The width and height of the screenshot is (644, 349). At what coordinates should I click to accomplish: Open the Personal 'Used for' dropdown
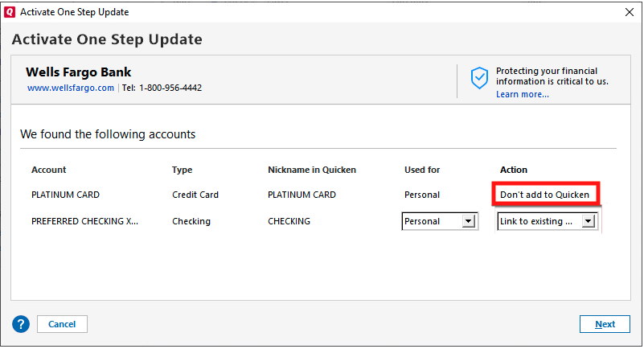[x=440, y=221]
